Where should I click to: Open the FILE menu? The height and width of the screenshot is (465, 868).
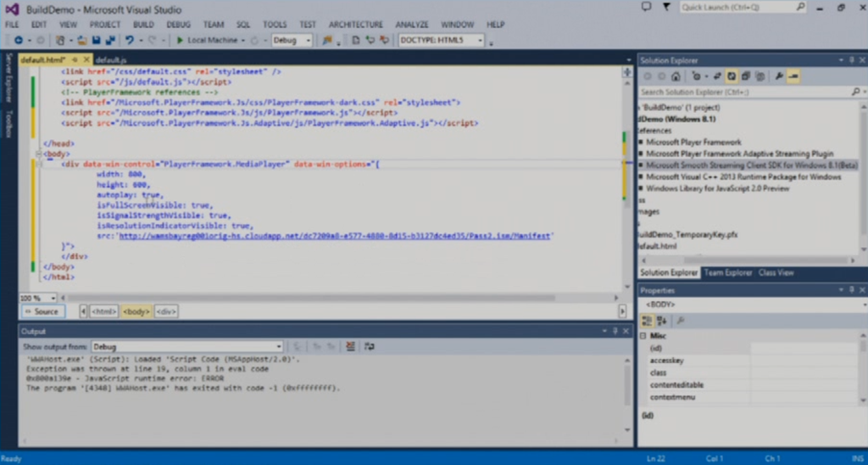tap(12, 25)
